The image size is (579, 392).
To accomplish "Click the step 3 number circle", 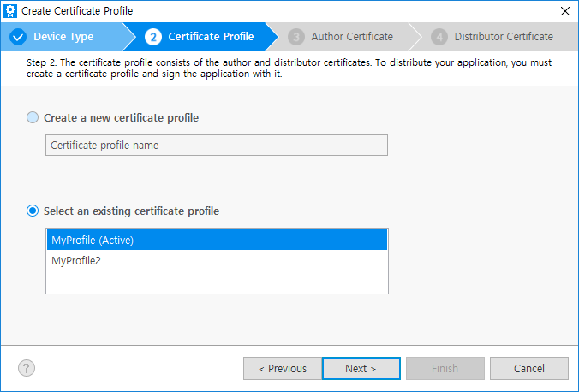I will pos(296,37).
